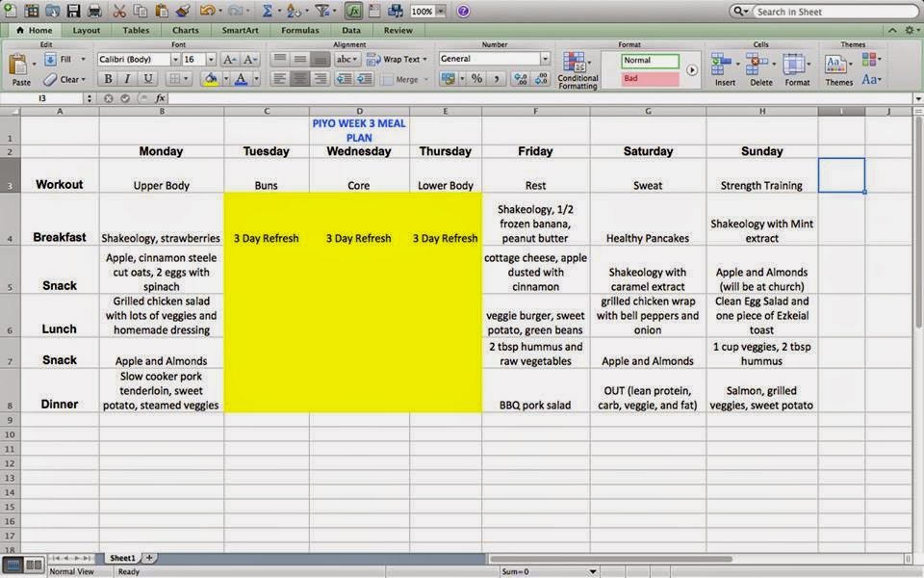924x578 pixels.
Task: Switch to the Layout tab
Action: coord(86,30)
